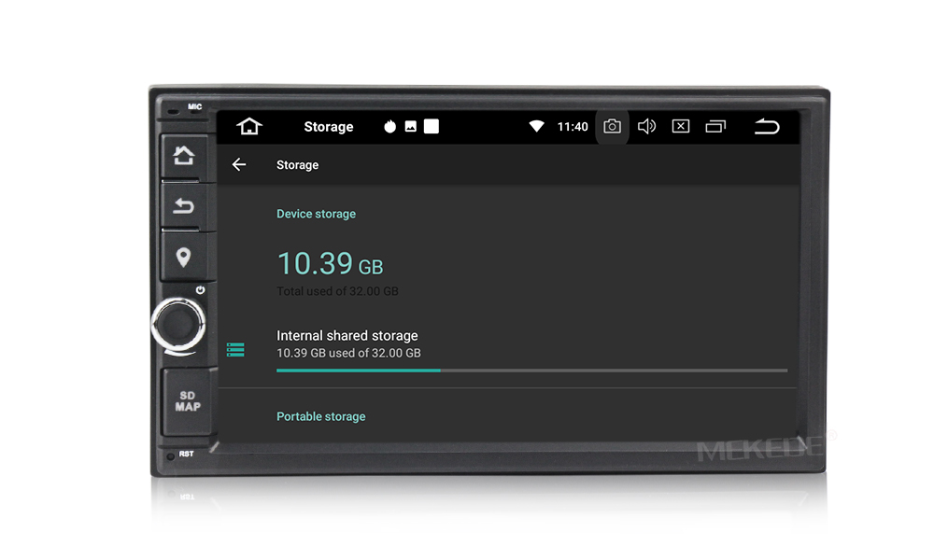Viewport: 934px width, 560px height.
Task: Tap the close-app X box icon
Action: [681, 126]
